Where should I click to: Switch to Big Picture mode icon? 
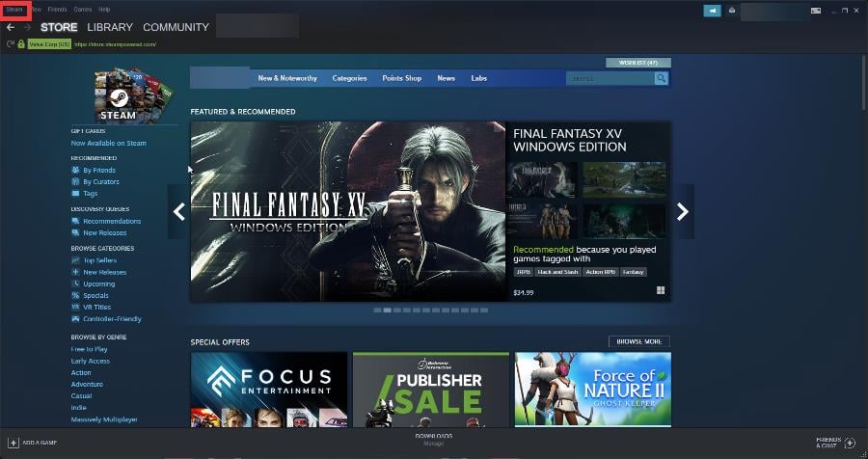pos(815,11)
